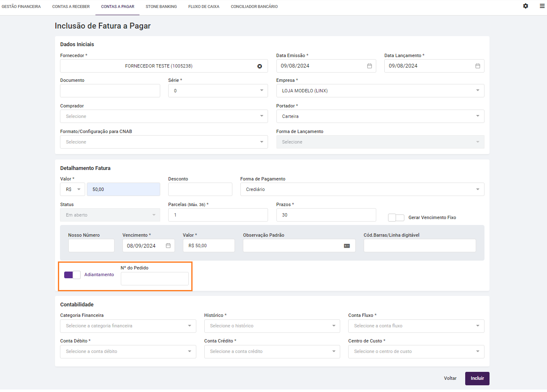Open the Forma de Pagamento dropdown
The height and width of the screenshot is (392, 547).
click(x=477, y=189)
